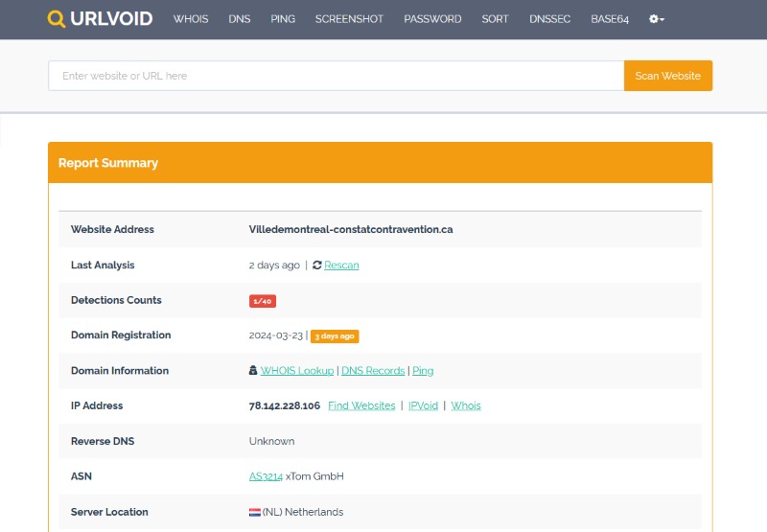Click the rescan refresh icon
The height and width of the screenshot is (532, 767).
coord(317,265)
